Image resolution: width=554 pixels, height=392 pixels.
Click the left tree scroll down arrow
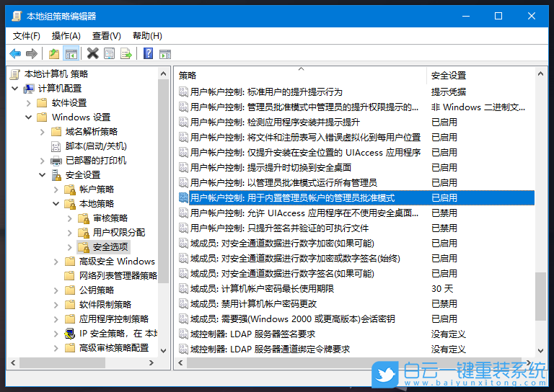163,351
